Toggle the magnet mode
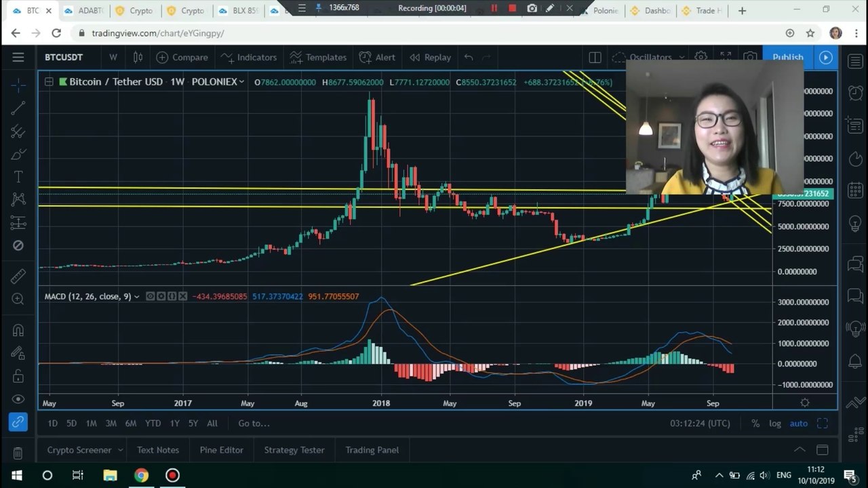This screenshot has width=868, height=488. pyautogui.click(x=18, y=330)
